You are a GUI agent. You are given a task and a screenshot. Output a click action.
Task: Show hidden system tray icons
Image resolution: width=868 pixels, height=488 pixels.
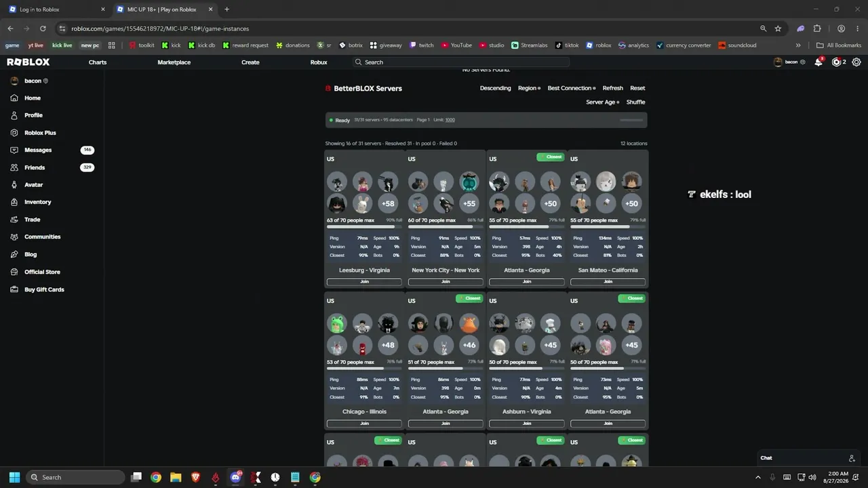758,477
